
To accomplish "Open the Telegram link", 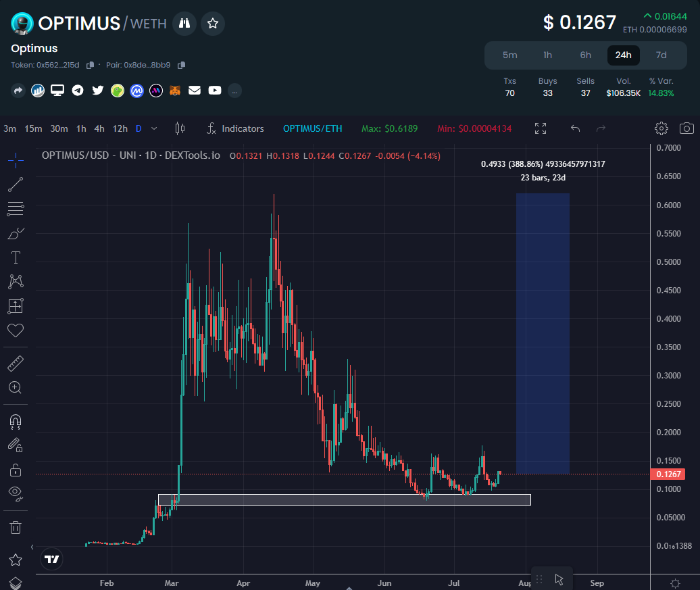I will pos(78,91).
